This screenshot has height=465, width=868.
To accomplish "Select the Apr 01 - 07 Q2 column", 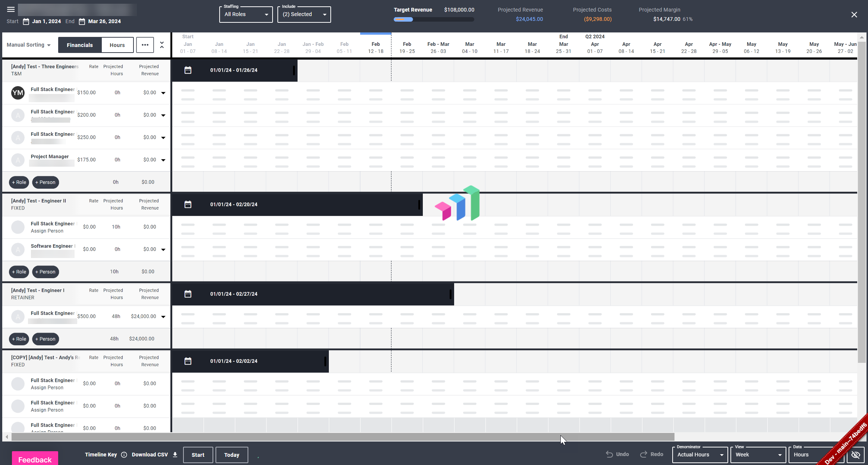I will (x=595, y=44).
